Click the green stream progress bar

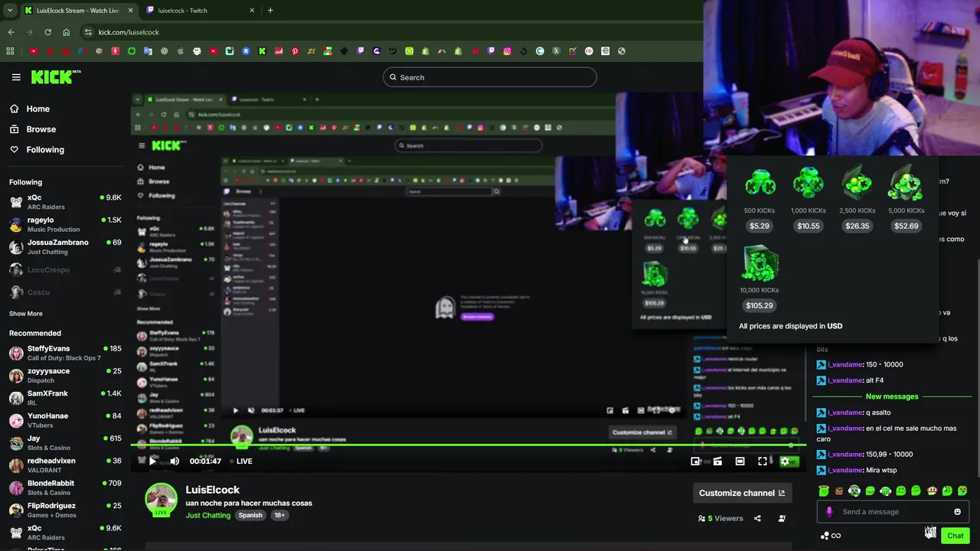point(467,445)
